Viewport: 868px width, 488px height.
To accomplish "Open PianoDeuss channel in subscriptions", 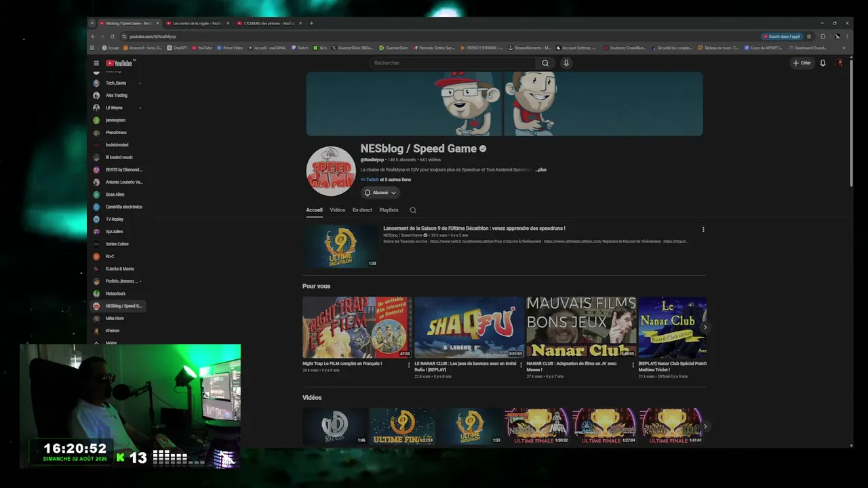I will (x=117, y=133).
